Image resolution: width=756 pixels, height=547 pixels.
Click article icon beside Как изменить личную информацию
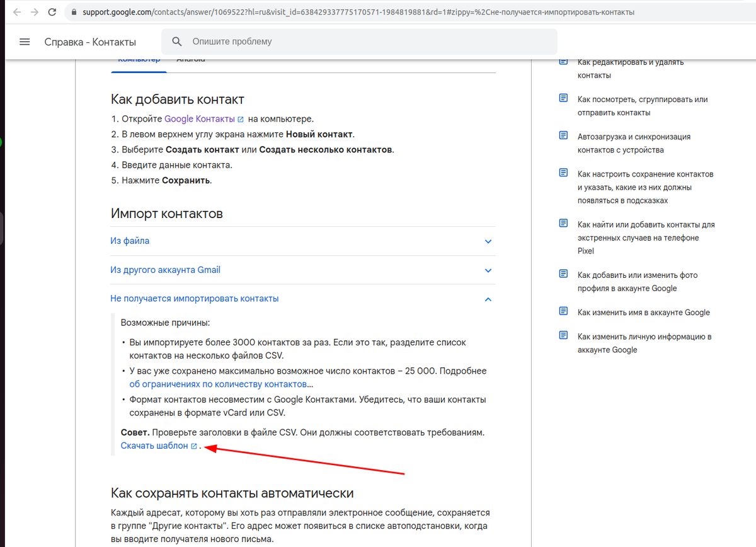click(563, 336)
